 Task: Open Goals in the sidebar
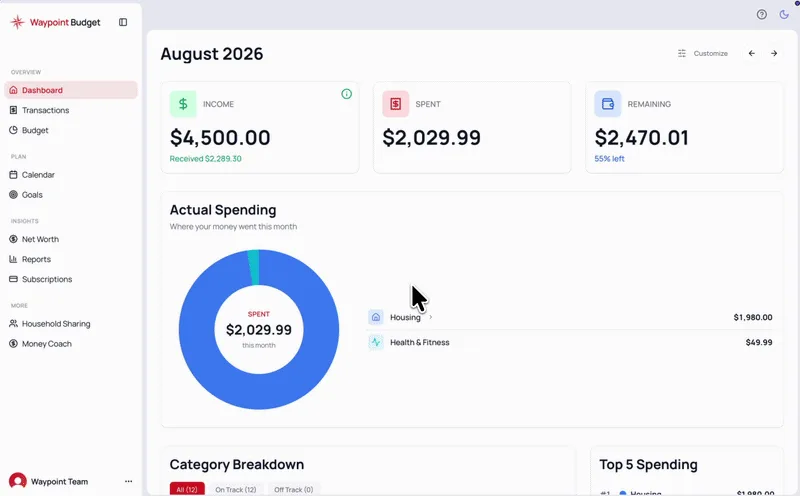(71, 194)
